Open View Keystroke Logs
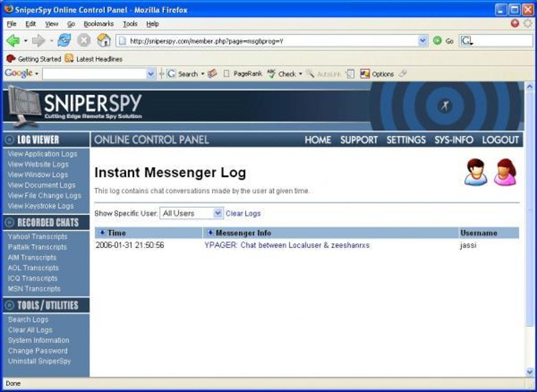The height and width of the screenshot is (392, 537). click(x=41, y=206)
